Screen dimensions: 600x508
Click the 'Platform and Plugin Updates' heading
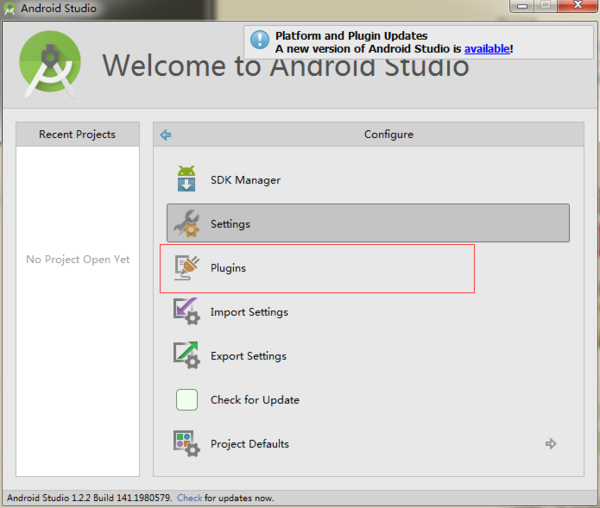[351, 36]
